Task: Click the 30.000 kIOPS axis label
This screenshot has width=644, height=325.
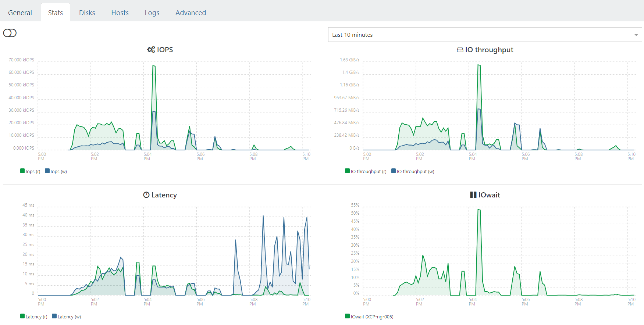Action: click(x=21, y=110)
